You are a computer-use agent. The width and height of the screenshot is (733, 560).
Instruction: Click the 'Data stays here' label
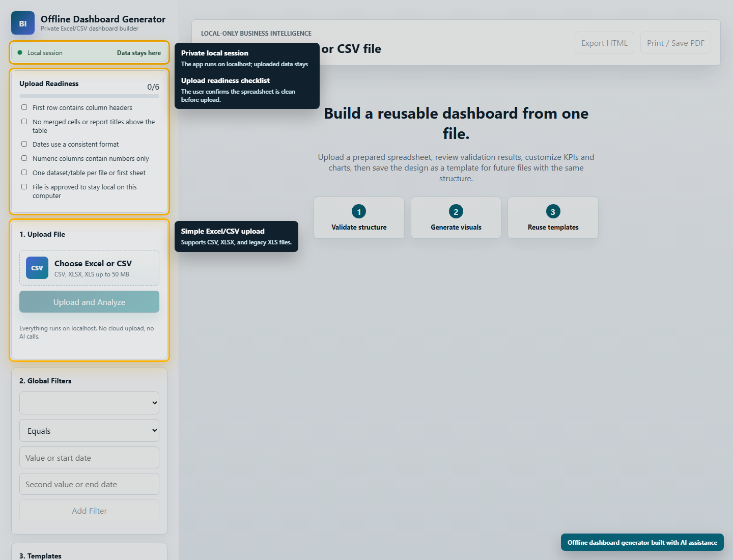pyautogui.click(x=139, y=53)
